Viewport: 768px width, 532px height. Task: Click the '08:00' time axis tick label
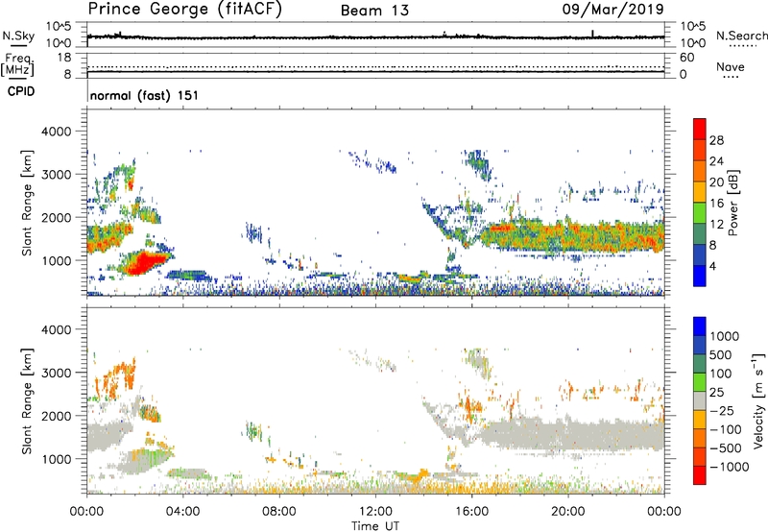coord(279,511)
